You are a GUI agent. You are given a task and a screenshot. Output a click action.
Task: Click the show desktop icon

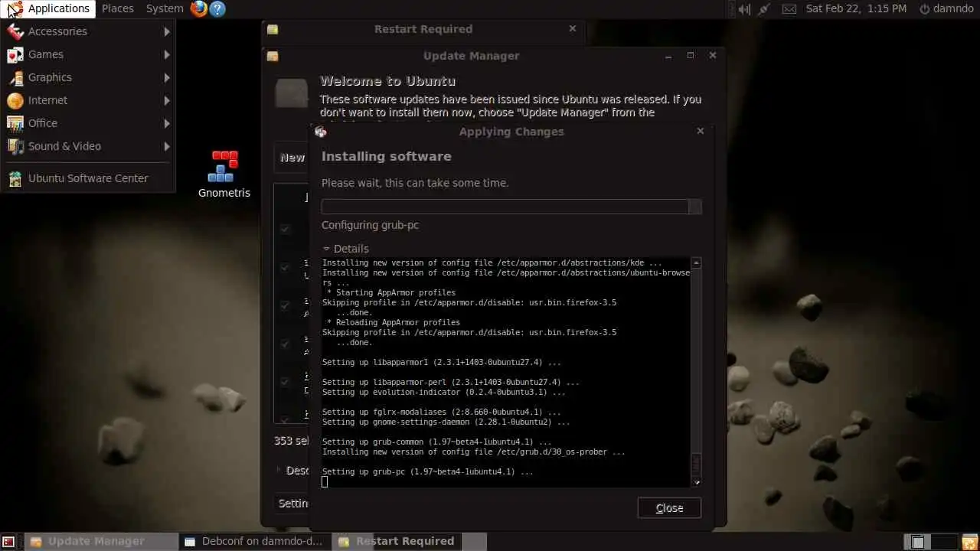click(8, 542)
